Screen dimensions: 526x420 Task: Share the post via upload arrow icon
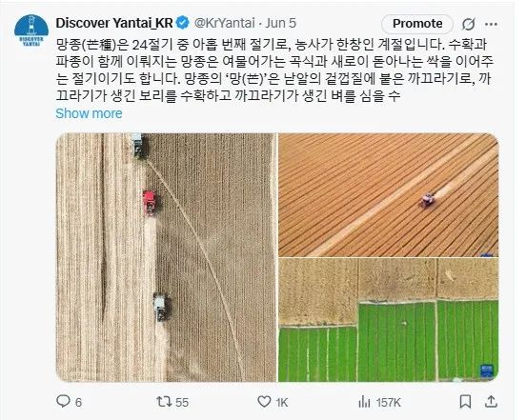point(491,401)
